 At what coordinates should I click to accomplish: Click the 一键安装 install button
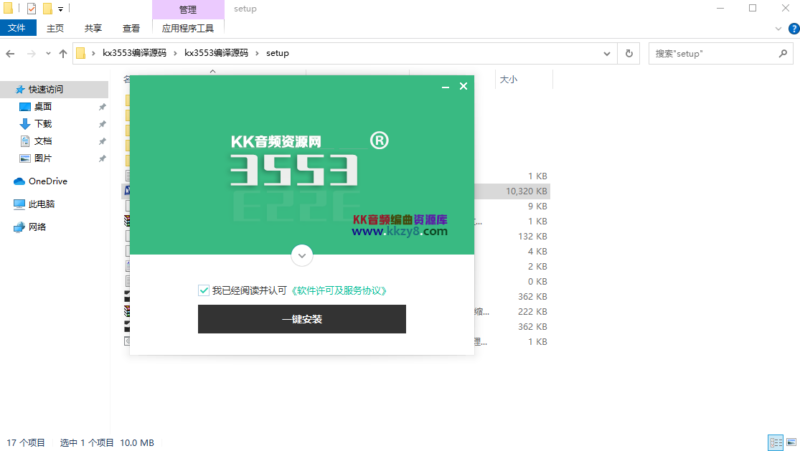click(x=302, y=319)
